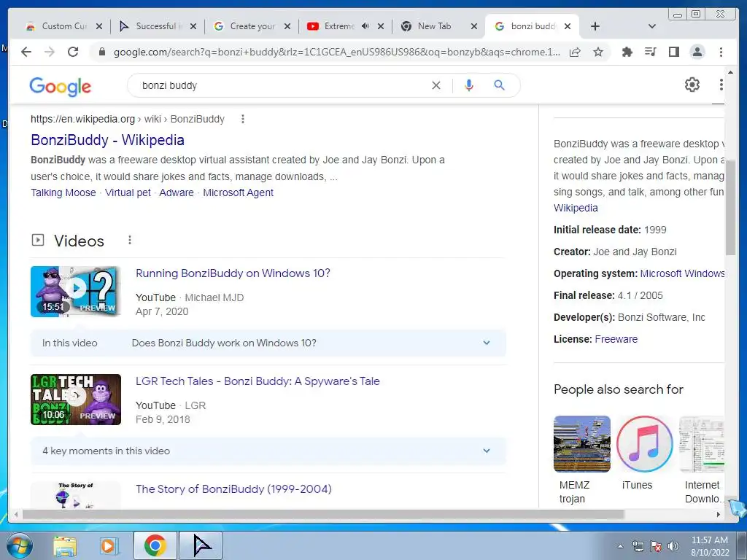This screenshot has height=560, width=747.
Task: Open the Windows Start menu
Action: (19, 545)
